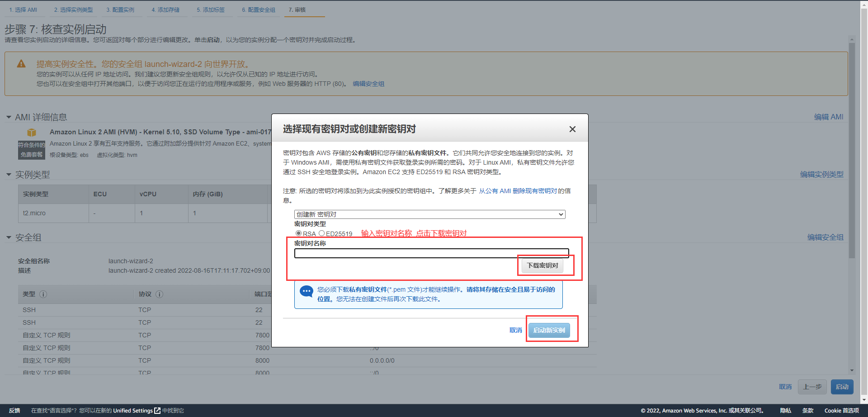
Task: Switch to step 6 配置安全组 tab
Action: pyautogui.click(x=258, y=10)
